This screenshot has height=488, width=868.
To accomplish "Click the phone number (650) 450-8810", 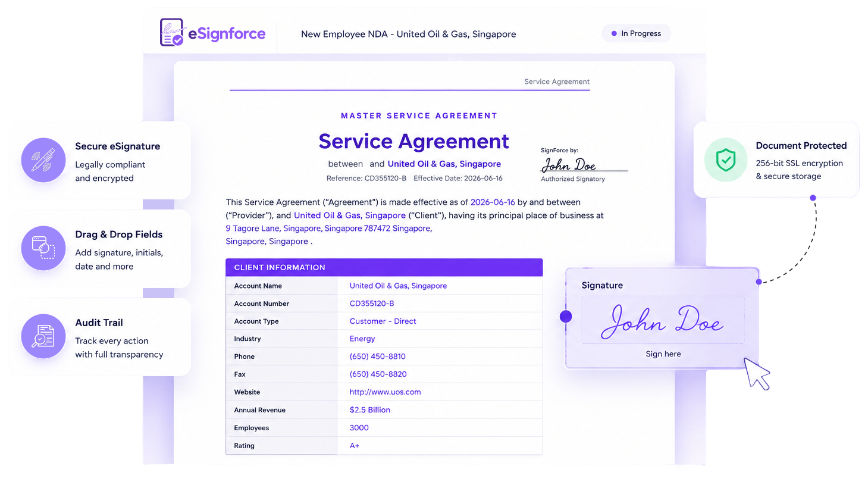I will [377, 356].
